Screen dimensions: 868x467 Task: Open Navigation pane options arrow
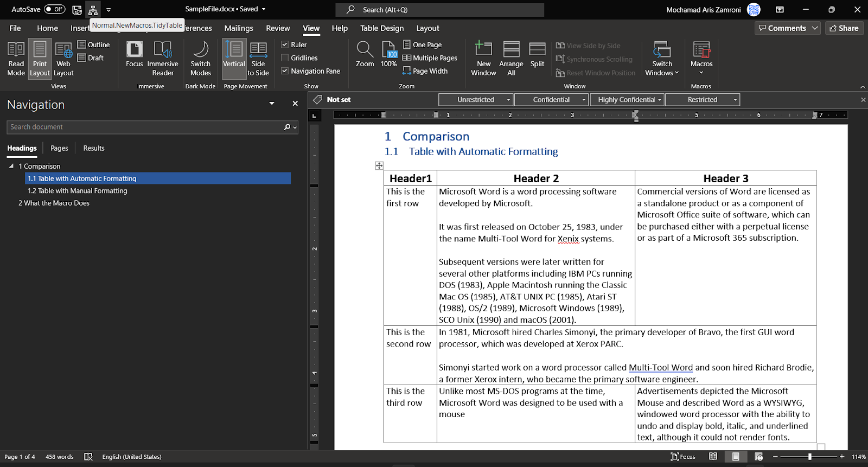point(272,103)
